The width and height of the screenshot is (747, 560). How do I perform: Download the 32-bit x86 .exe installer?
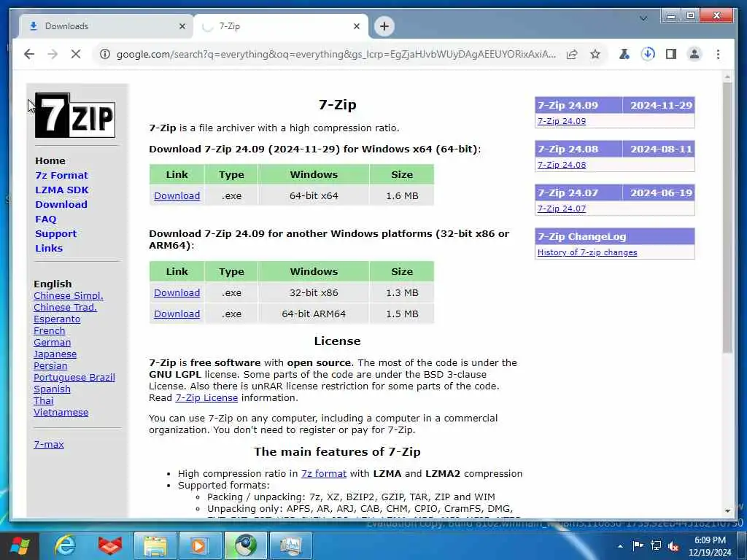pyautogui.click(x=177, y=293)
